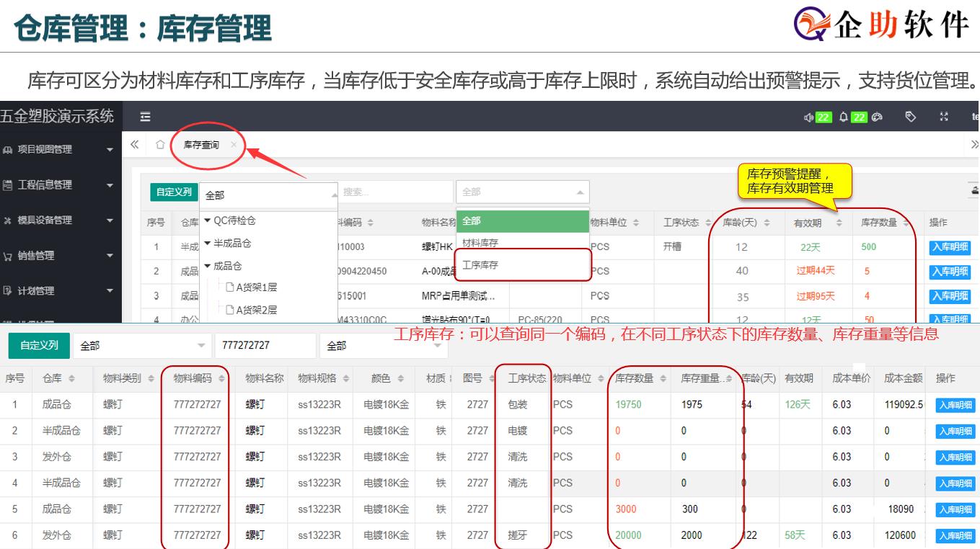
Task: Click the 777272727 code input field
Action: point(265,346)
